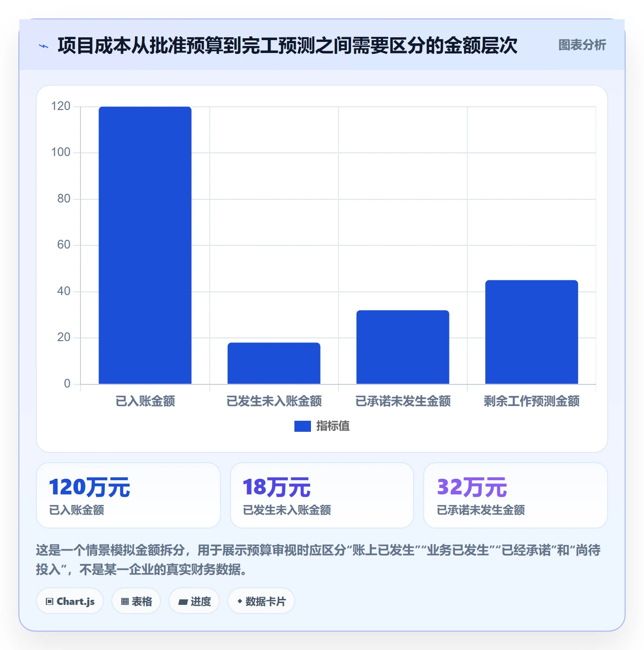Click the y-axis value 100

point(61,152)
